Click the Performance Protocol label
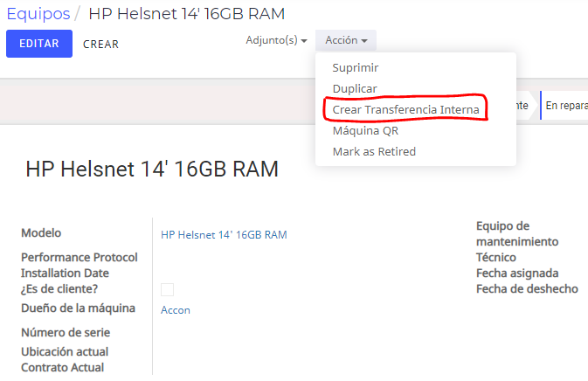This screenshot has width=588, height=381. pos(80,257)
